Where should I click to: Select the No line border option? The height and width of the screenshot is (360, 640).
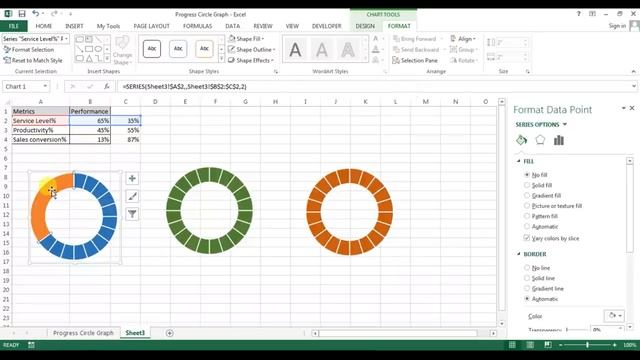point(527,268)
